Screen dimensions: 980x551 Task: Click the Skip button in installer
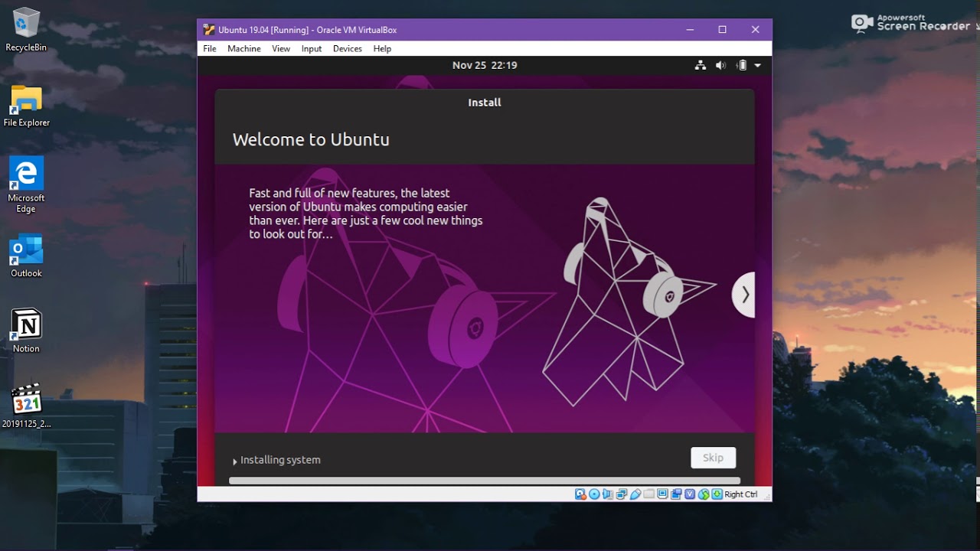click(x=713, y=458)
